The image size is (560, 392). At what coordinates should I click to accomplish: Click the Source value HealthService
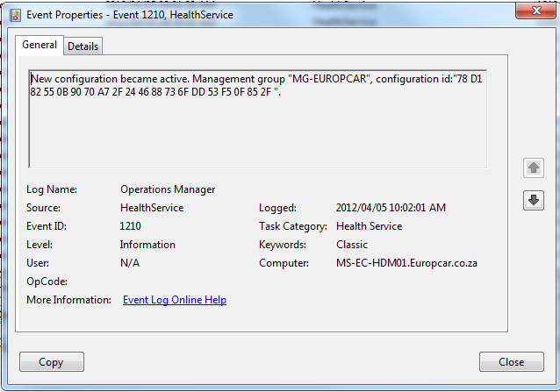pyautogui.click(x=152, y=208)
